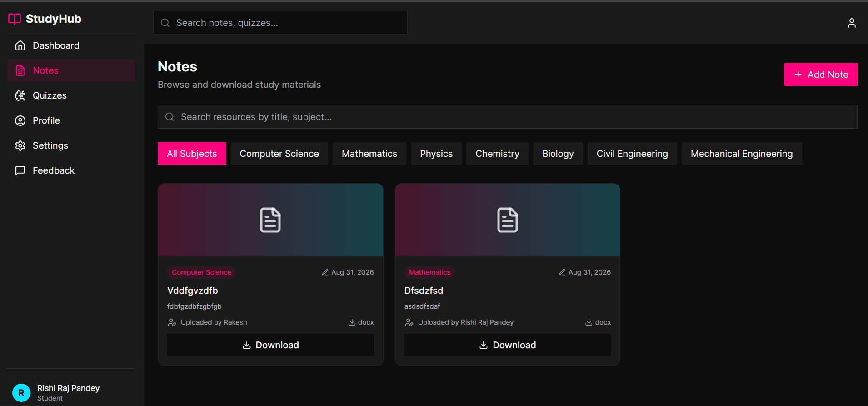Image resolution: width=868 pixels, height=406 pixels.
Task: Click the description asdsdfsdaf
Action: (422, 306)
